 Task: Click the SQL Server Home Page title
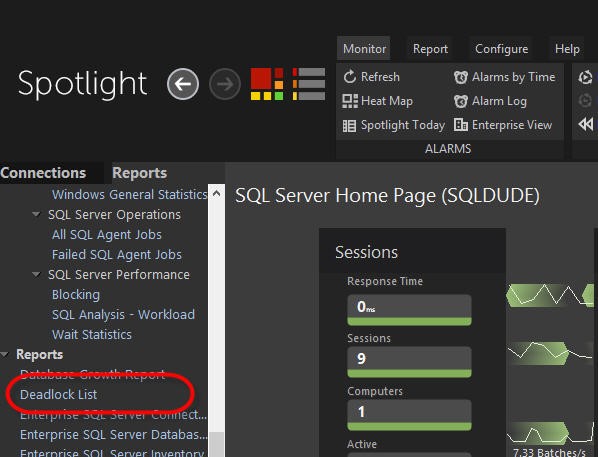(387, 196)
